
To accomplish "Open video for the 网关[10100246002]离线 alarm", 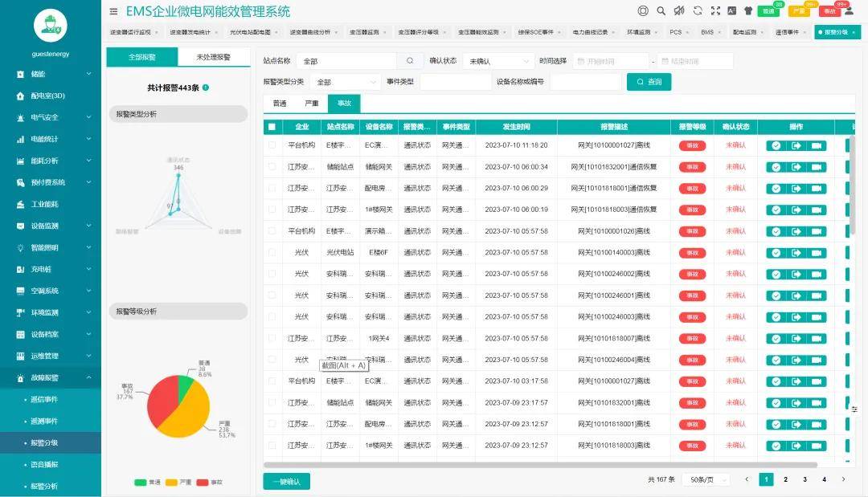I will [x=817, y=275].
